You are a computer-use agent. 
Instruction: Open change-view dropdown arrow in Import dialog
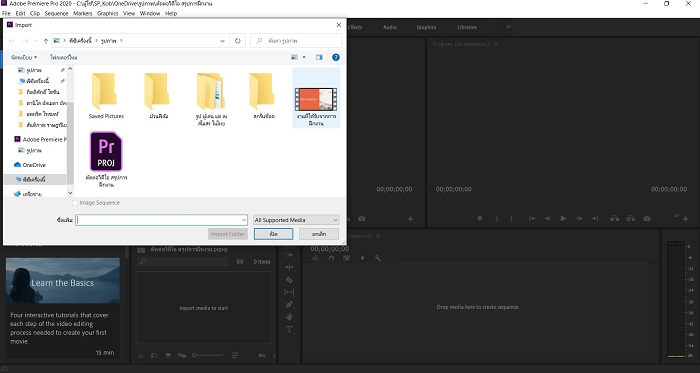pos(304,57)
